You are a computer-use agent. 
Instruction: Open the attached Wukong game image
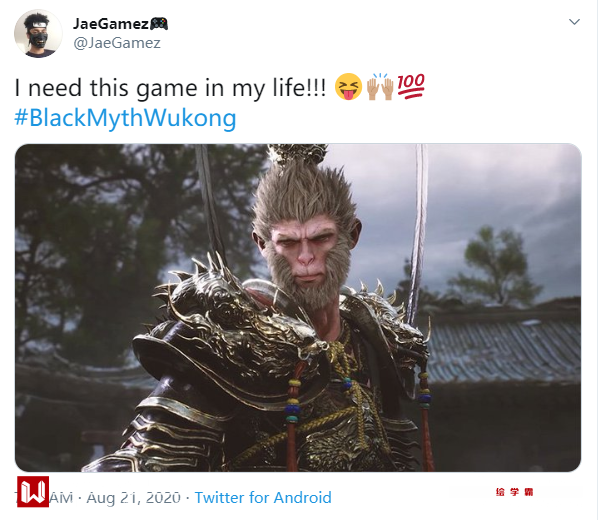(298, 308)
